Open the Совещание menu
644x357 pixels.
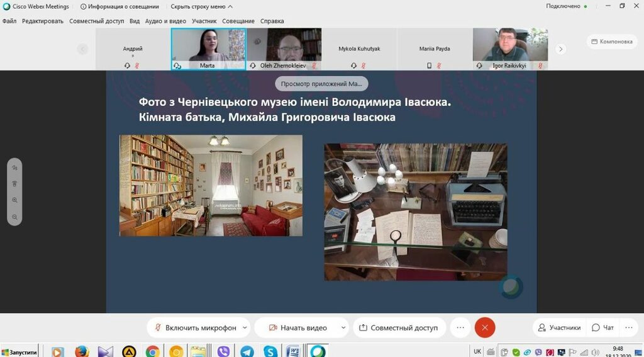(238, 21)
